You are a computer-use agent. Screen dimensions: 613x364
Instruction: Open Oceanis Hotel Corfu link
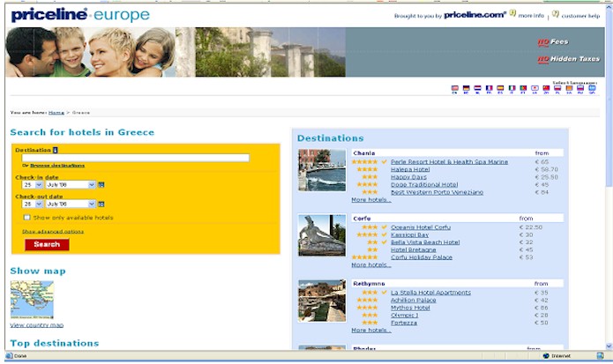coord(421,227)
